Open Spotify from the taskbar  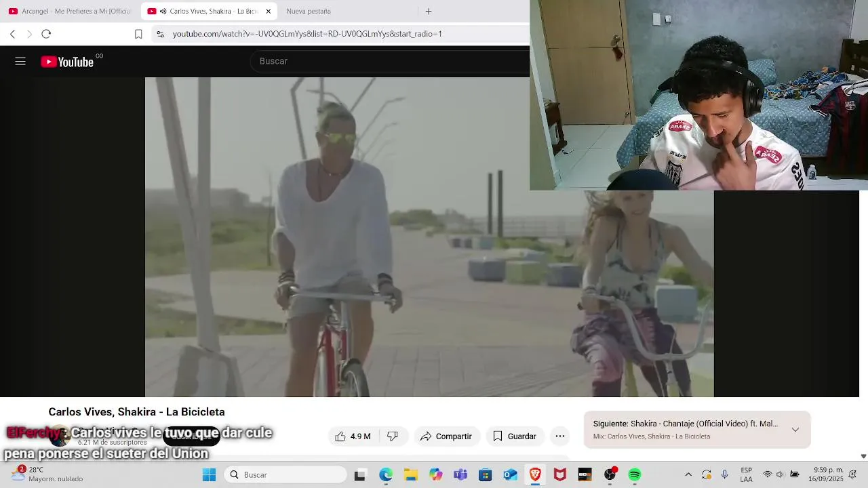[635, 475]
